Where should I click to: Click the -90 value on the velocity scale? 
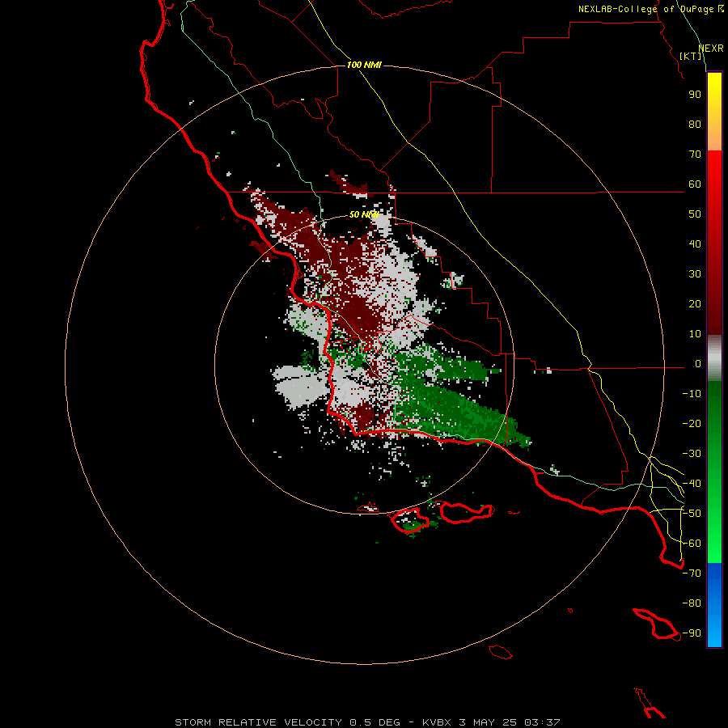[x=692, y=633]
